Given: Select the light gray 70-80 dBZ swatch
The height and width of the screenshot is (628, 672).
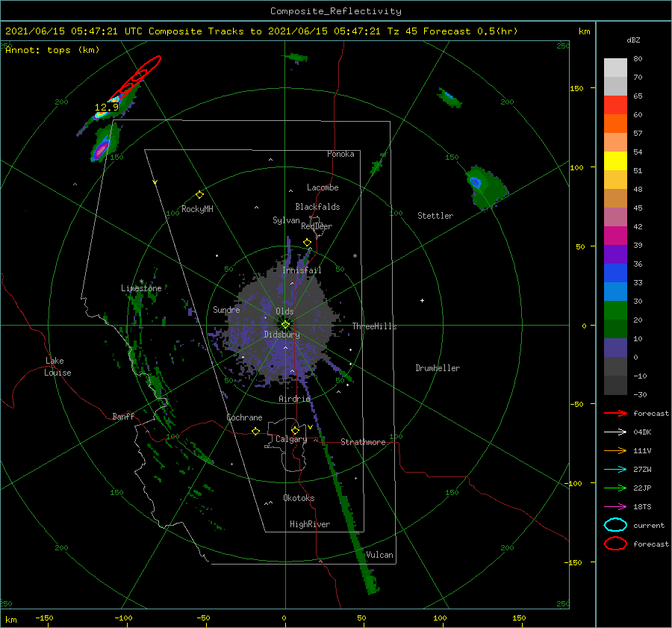Looking at the screenshot, I should click(615, 67).
